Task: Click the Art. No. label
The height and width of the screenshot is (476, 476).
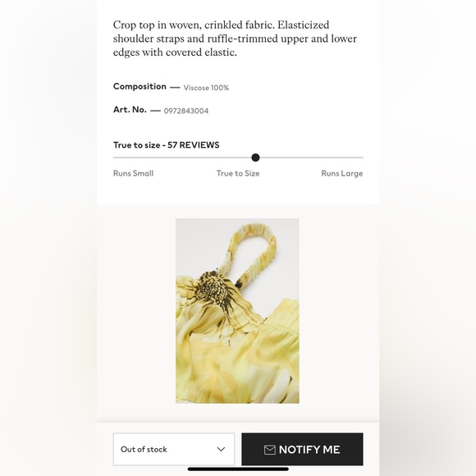Action: click(130, 110)
